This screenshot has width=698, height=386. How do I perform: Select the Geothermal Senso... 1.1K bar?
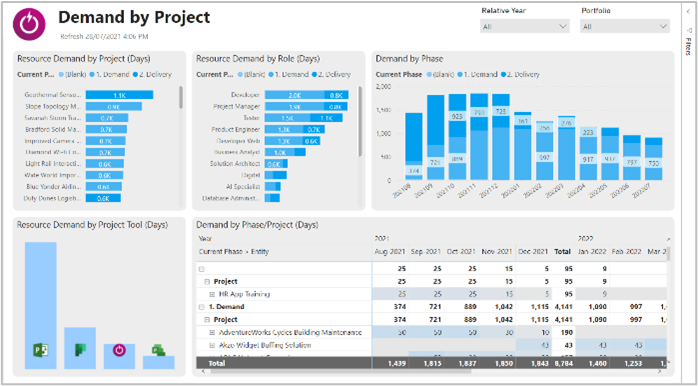pos(119,95)
